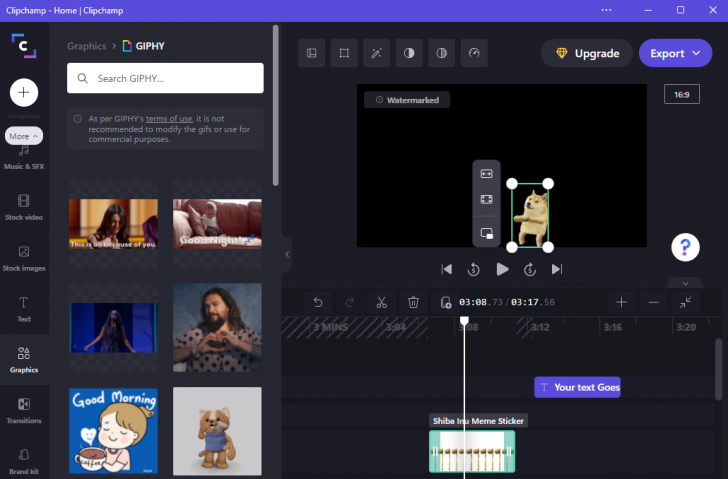Select 'This is all because of you' GIF

coord(113,224)
